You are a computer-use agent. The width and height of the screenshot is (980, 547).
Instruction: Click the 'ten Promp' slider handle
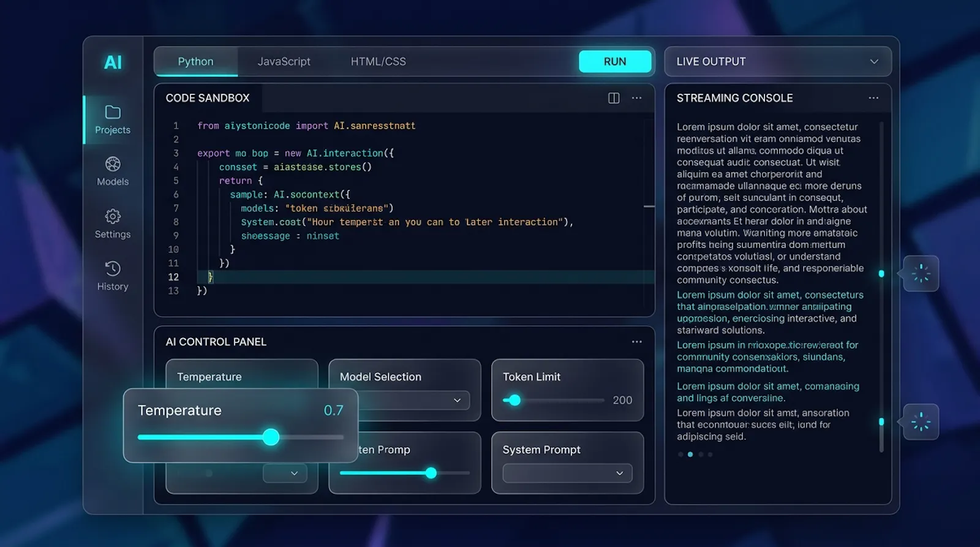coord(431,473)
